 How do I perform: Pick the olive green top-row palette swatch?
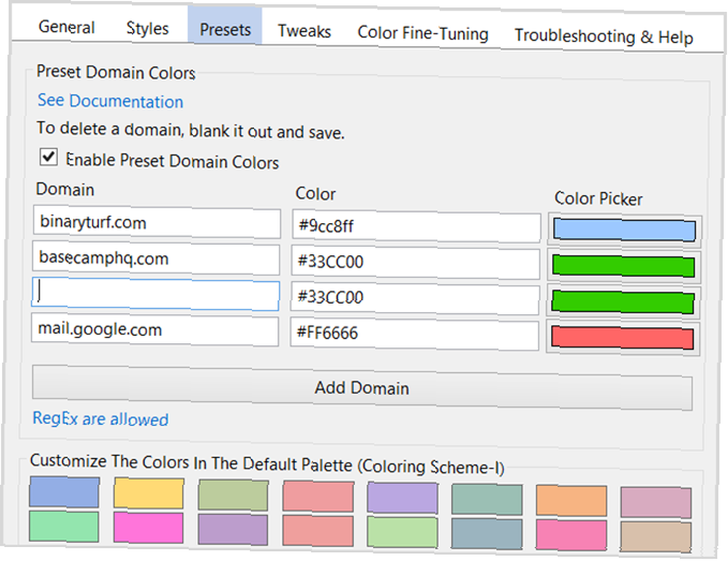coord(233,495)
